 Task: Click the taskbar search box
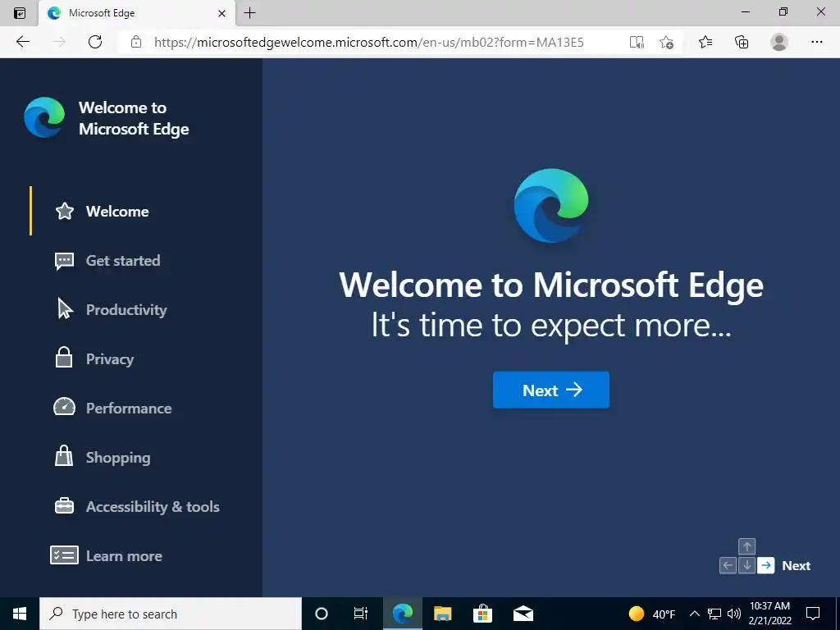(171, 614)
